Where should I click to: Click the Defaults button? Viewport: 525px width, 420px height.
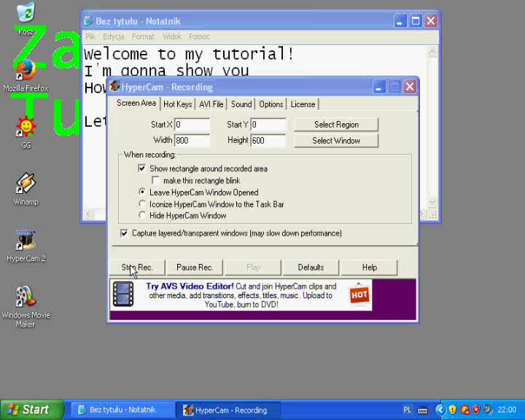pyautogui.click(x=311, y=268)
